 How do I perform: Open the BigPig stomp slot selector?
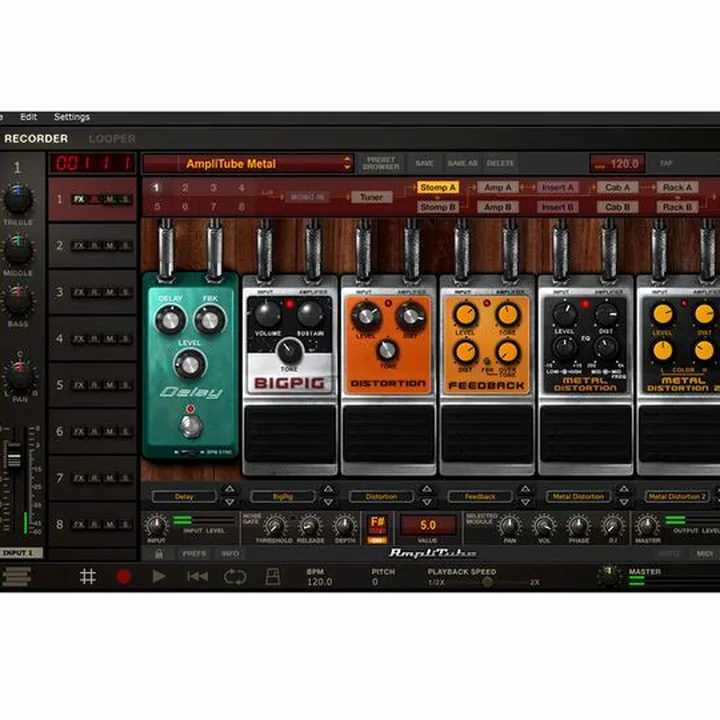282,496
